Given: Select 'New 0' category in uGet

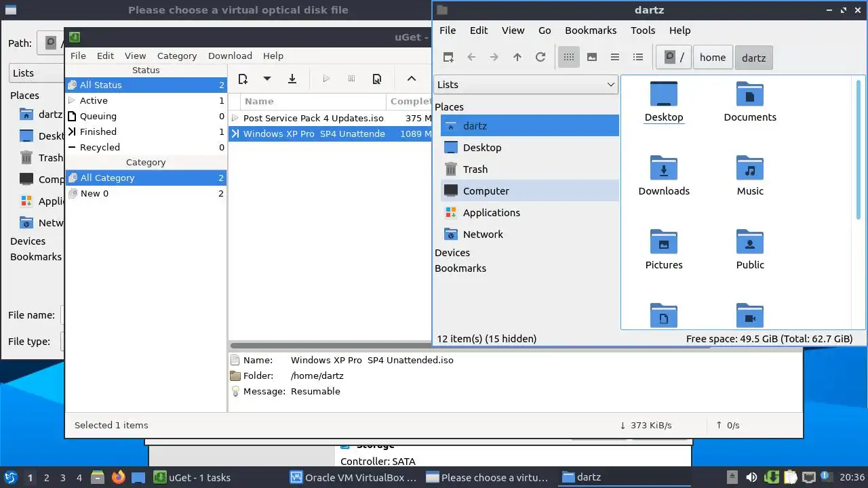Looking at the screenshot, I should [146, 193].
